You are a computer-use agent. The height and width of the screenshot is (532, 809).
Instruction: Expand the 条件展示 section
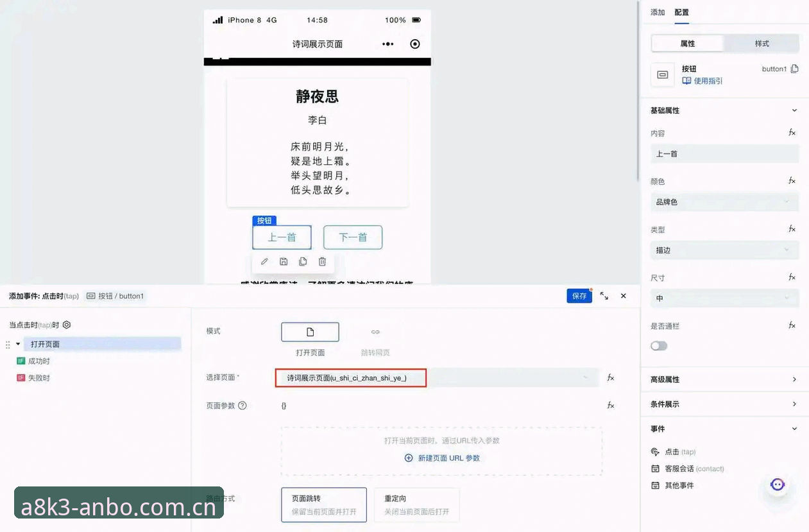pos(794,404)
